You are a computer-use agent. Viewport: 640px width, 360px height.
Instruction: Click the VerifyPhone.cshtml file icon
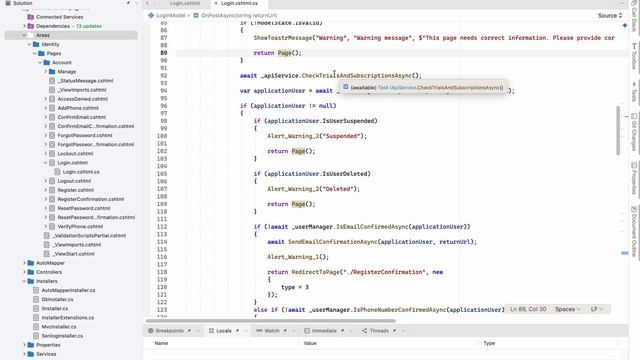(x=52, y=227)
